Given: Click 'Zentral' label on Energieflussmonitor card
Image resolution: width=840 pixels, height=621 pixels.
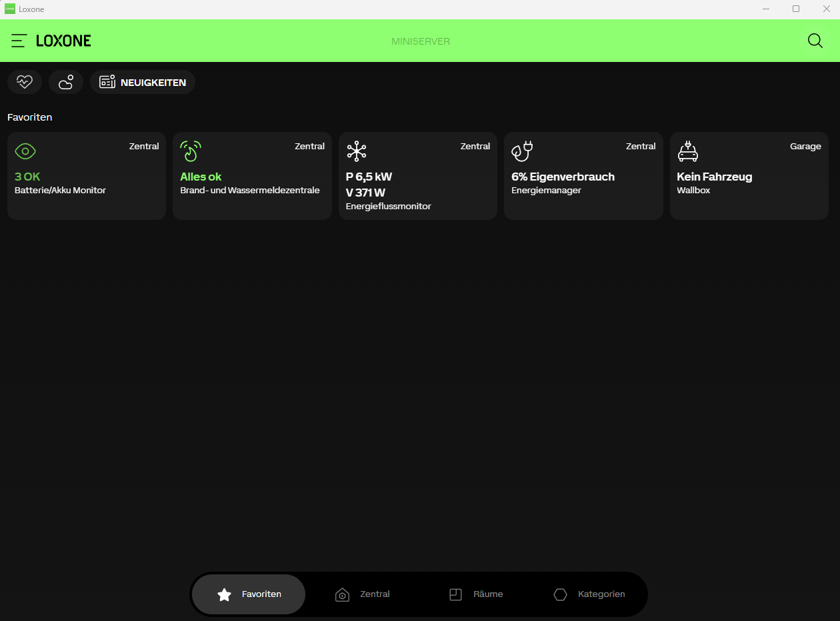Looking at the screenshot, I should tap(475, 147).
